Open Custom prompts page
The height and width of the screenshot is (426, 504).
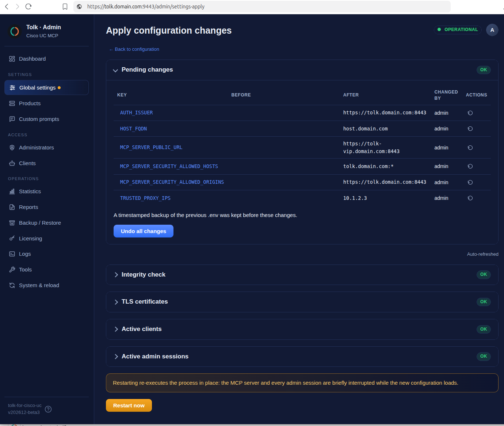[46, 119]
